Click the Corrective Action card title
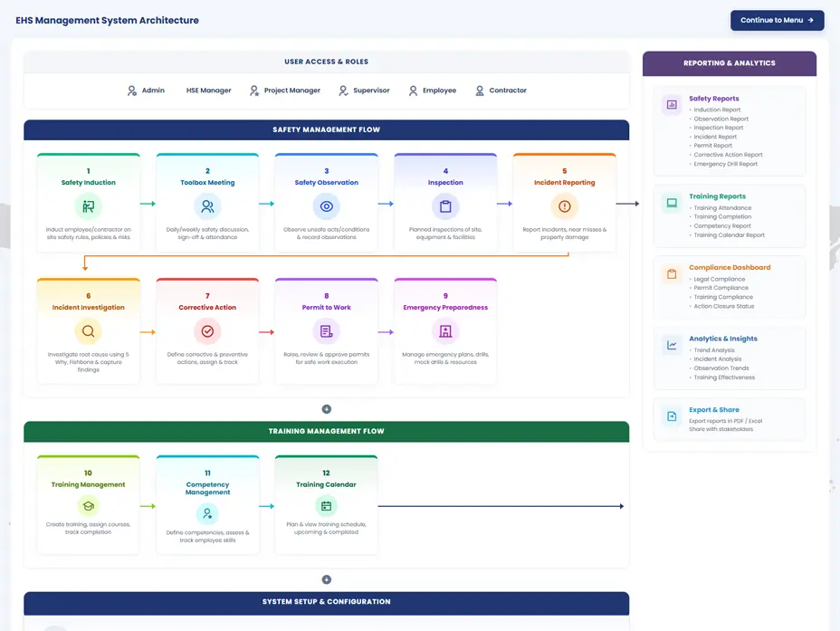 pos(207,308)
